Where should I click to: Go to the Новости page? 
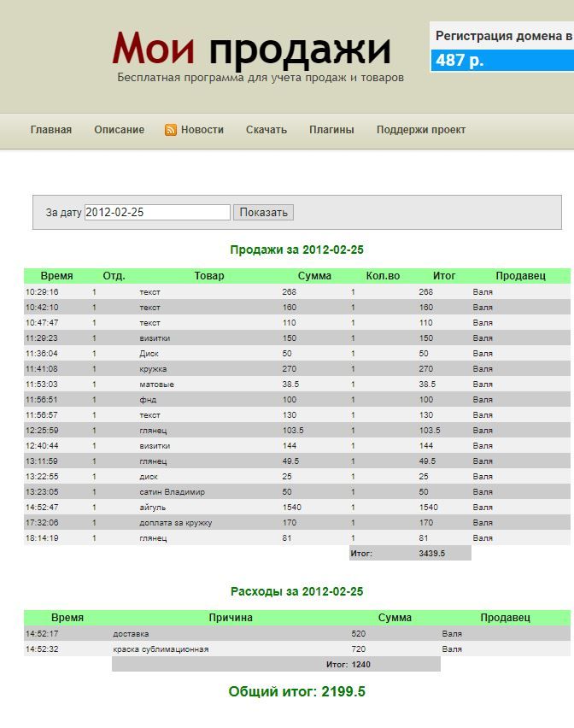pyautogui.click(x=202, y=130)
